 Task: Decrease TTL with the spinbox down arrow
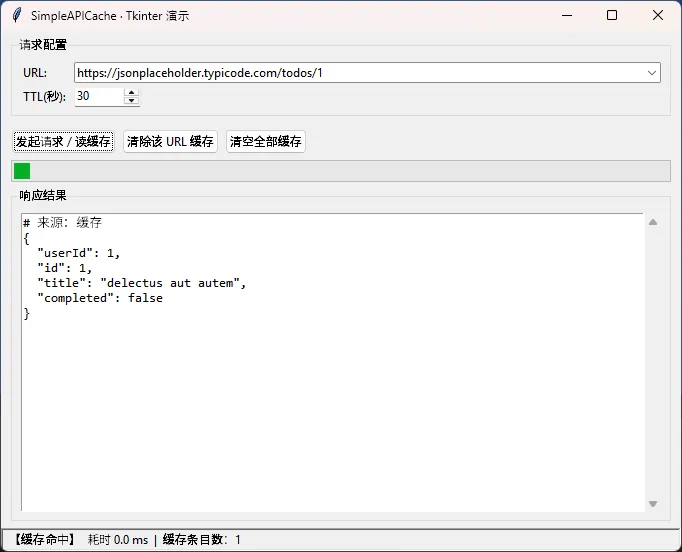point(131,101)
